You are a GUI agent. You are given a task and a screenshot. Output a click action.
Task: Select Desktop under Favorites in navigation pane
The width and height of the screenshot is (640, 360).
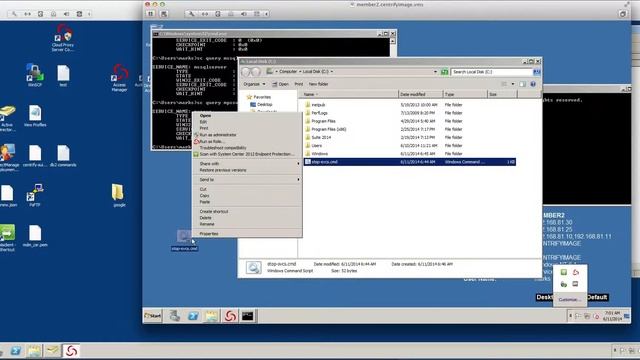point(261,104)
